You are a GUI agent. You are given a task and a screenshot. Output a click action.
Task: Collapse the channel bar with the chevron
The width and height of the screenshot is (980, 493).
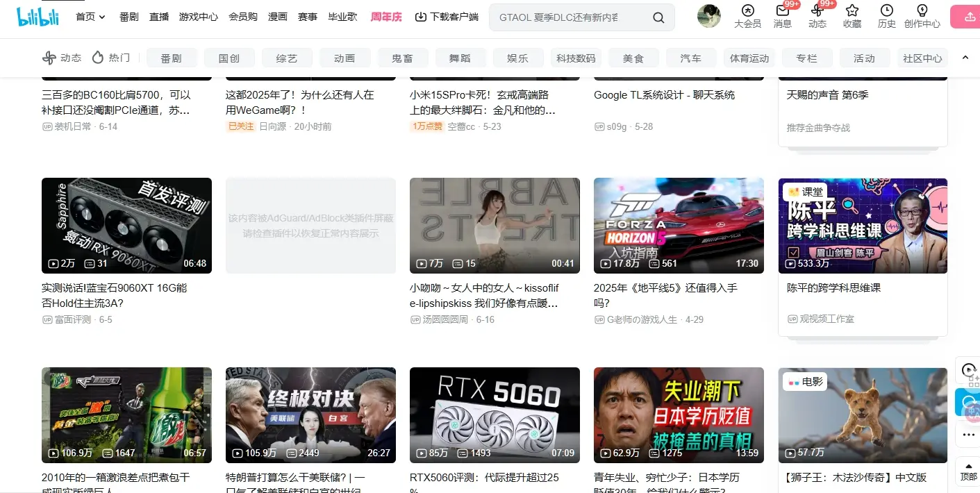(x=965, y=58)
